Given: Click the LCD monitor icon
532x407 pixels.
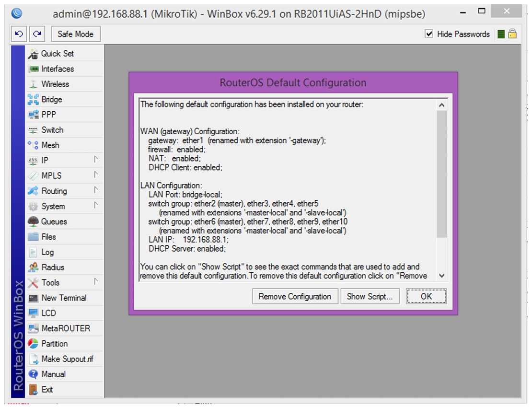Looking at the screenshot, I should [33, 314].
